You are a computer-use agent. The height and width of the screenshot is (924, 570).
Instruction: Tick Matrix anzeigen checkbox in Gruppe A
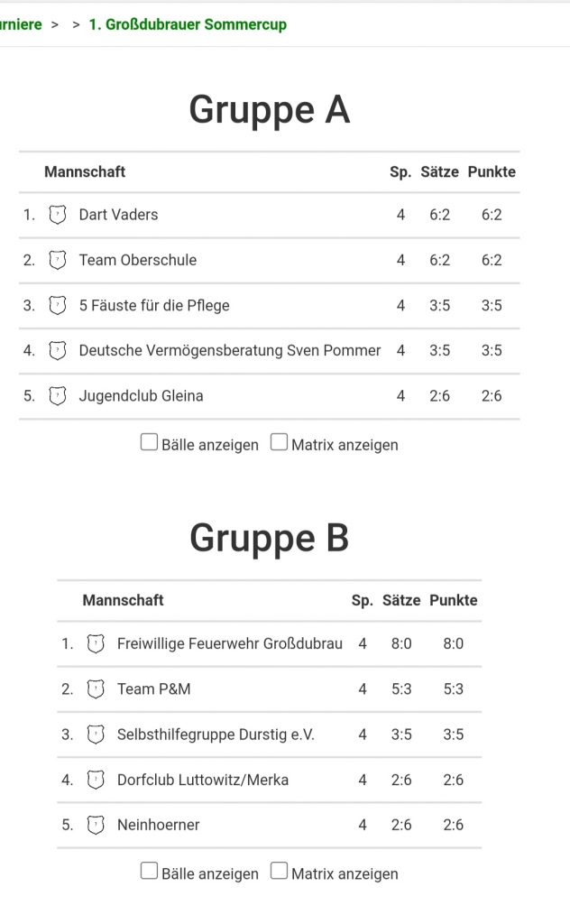point(279,442)
